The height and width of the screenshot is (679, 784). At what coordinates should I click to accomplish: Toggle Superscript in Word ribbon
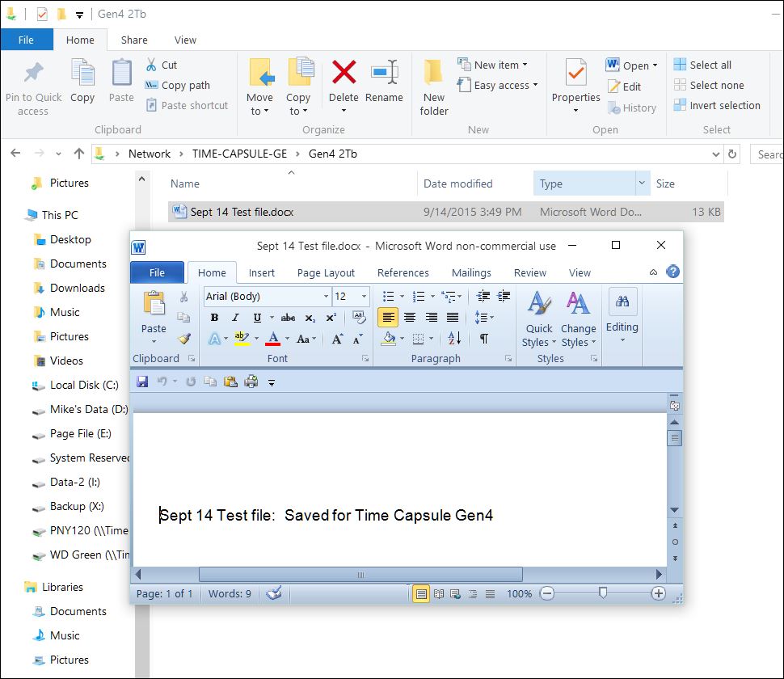click(331, 318)
